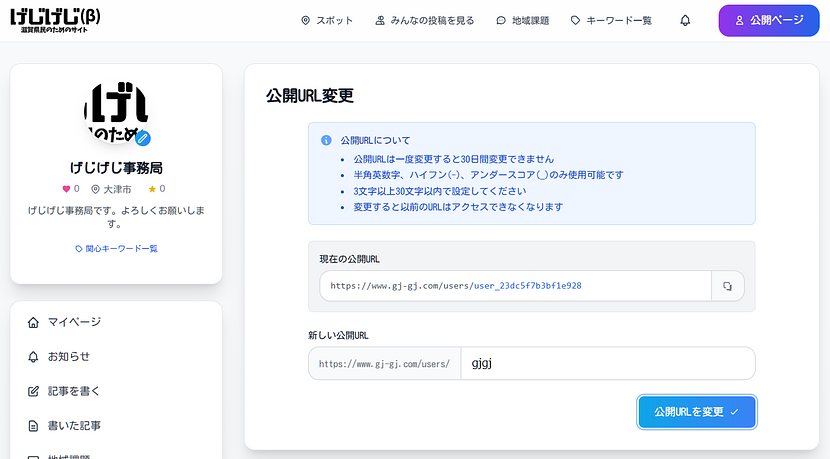Viewport: 830px width, 459px height.
Task: Open キーワード一覧 in header
Action: click(x=611, y=20)
